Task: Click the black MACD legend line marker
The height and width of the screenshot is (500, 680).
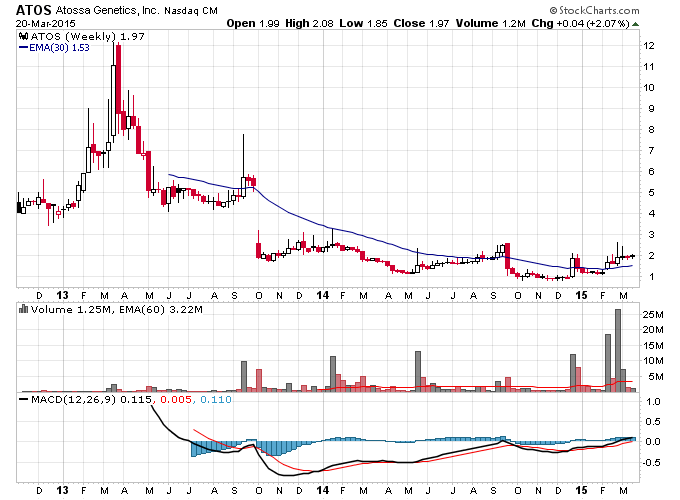Action: (24, 399)
